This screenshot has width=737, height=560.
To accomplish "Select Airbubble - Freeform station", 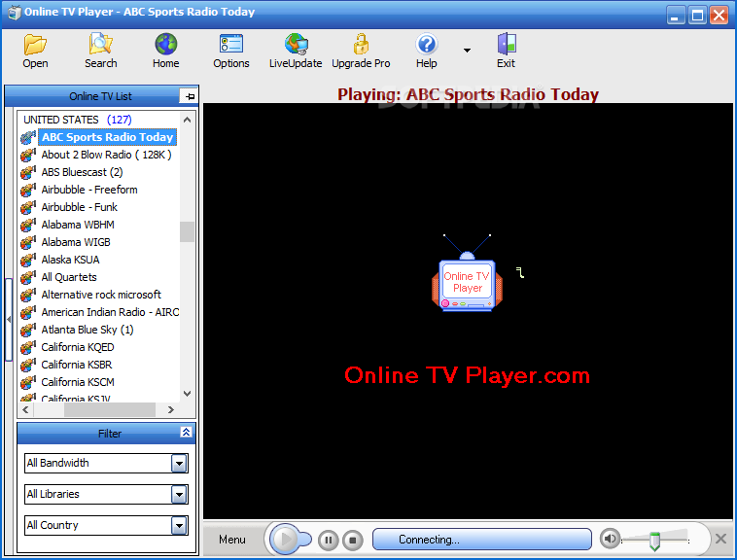I will pyautogui.click(x=89, y=190).
